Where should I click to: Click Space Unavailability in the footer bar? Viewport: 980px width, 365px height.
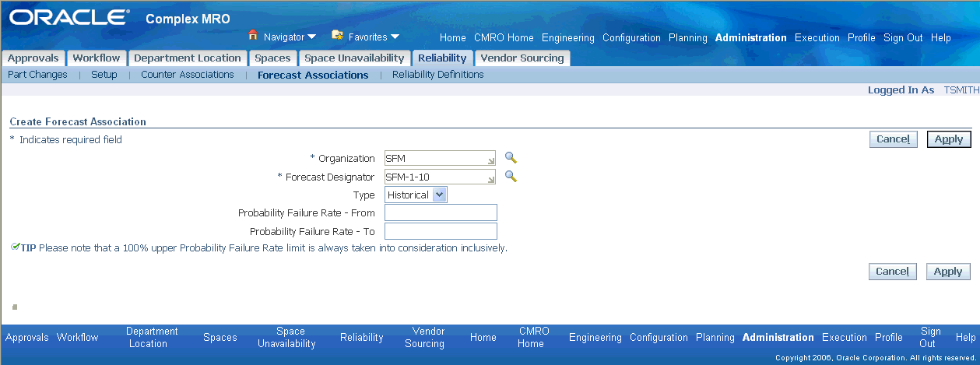click(x=286, y=338)
